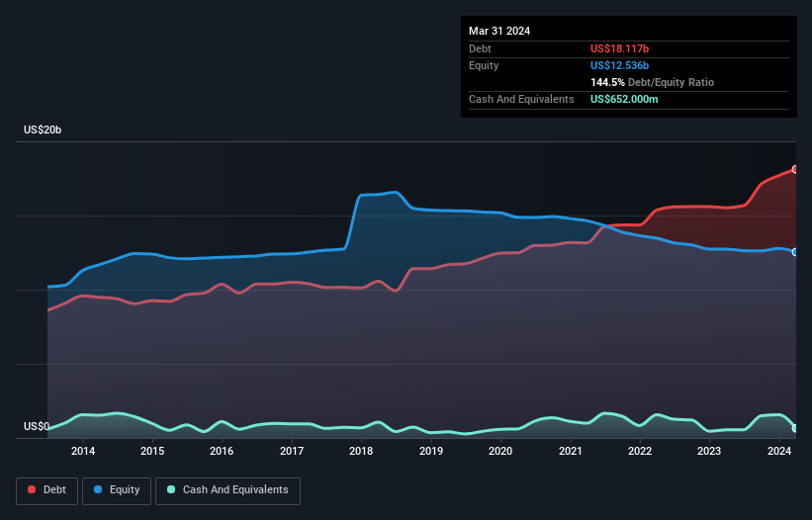Click the 2024 x-axis label
The height and width of the screenshot is (520, 812).
click(778, 451)
